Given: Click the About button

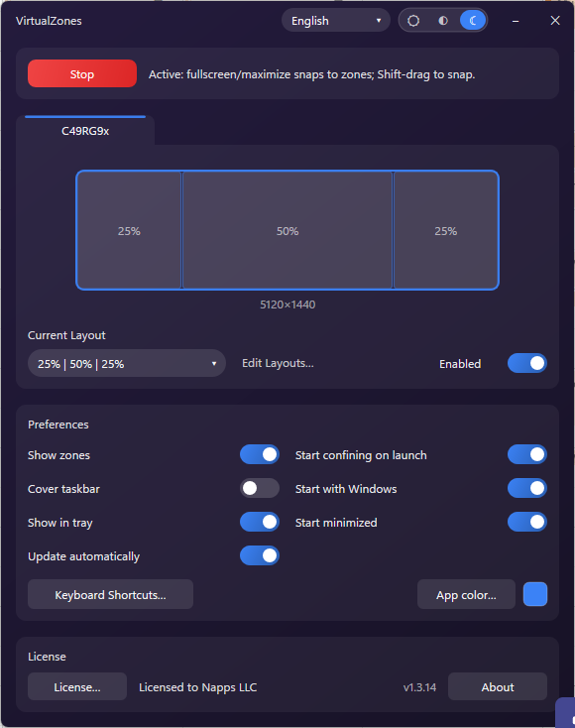Looking at the screenshot, I should pyautogui.click(x=498, y=686).
